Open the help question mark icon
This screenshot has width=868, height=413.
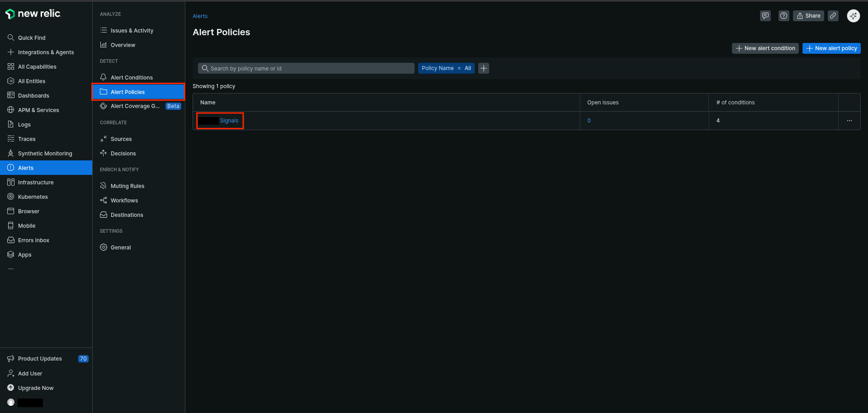tap(783, 16)
